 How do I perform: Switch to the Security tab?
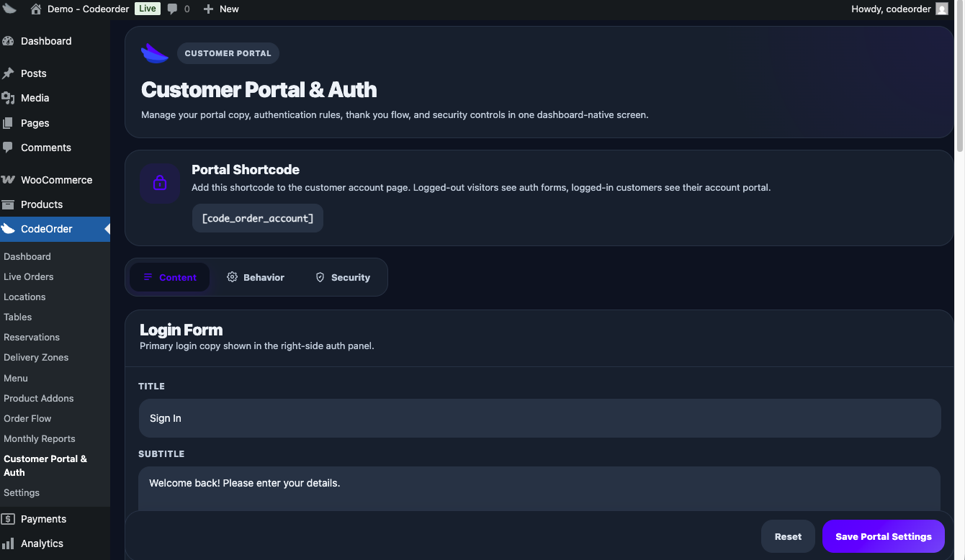pos(343,276)
